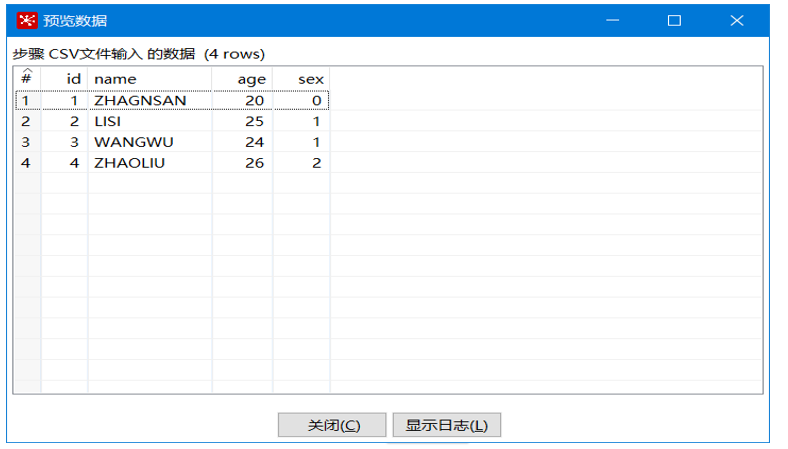Select the age cell containing 20
788x449 pixels.
click(243, 101)
